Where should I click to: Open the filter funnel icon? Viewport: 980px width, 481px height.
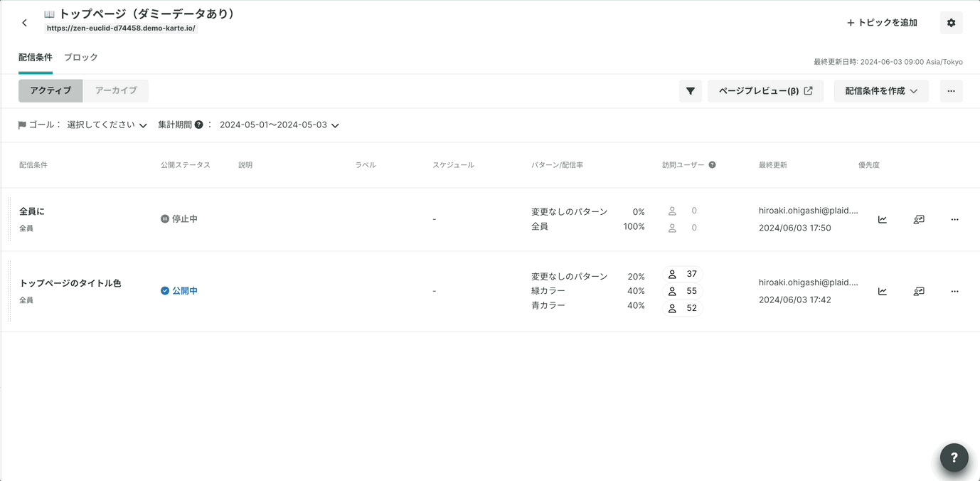point(691,91)
